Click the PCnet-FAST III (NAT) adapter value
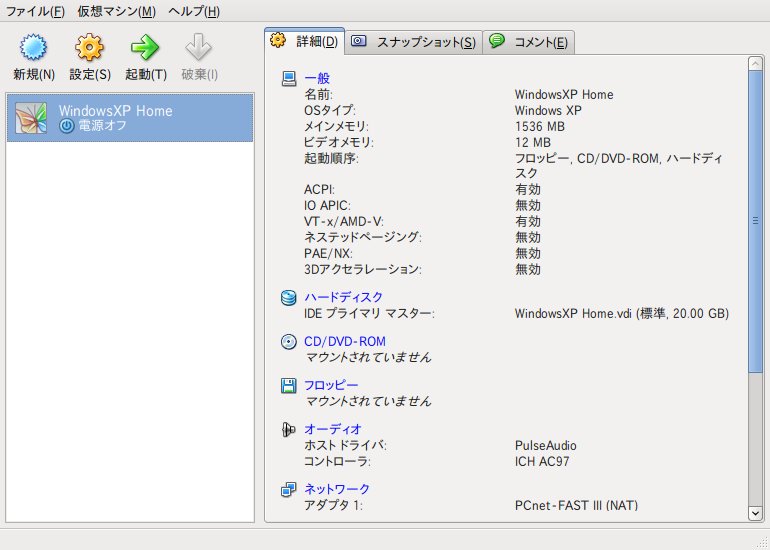This screenshot has height=550, width=770. click(x=577, y=505)
